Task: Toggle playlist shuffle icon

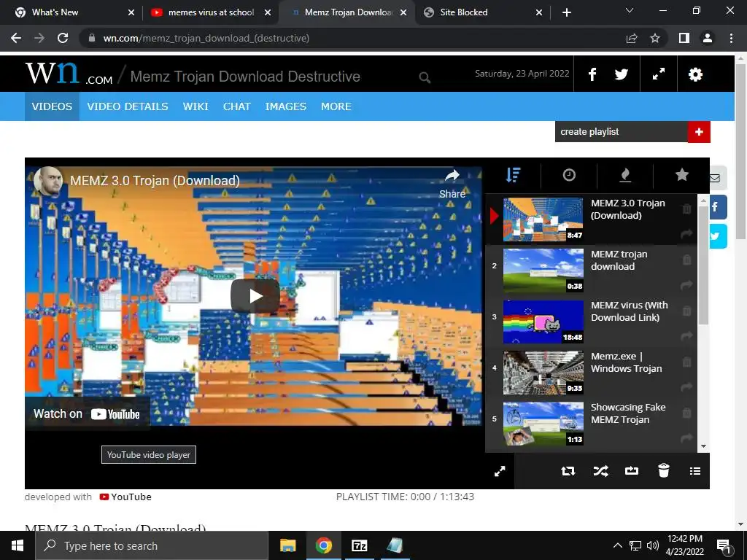Action: [600, 471]
